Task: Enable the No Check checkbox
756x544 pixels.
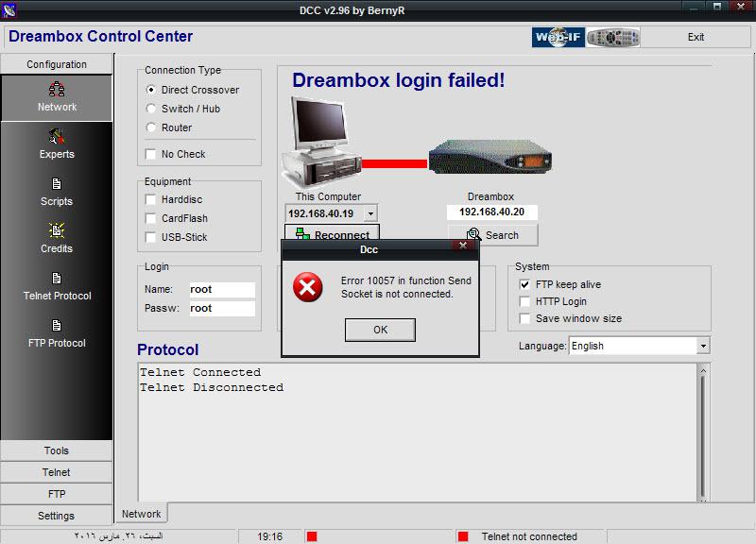Action: point(151,154)
